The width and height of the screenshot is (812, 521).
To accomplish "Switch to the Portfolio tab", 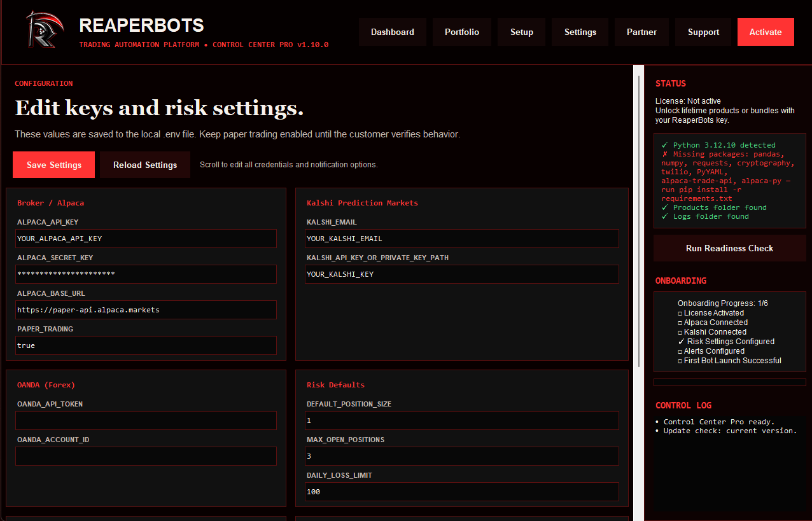I will (x=462, y=32).
